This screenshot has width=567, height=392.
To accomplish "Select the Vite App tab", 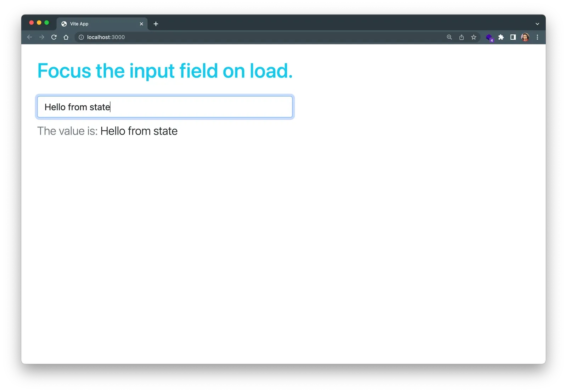I will 102,24.
